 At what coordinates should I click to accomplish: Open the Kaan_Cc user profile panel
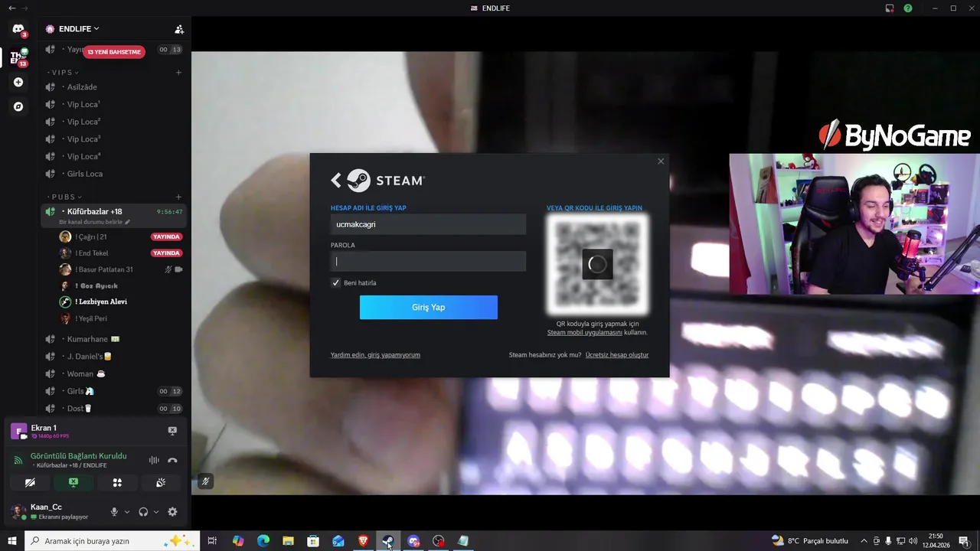tap(55, 511)
